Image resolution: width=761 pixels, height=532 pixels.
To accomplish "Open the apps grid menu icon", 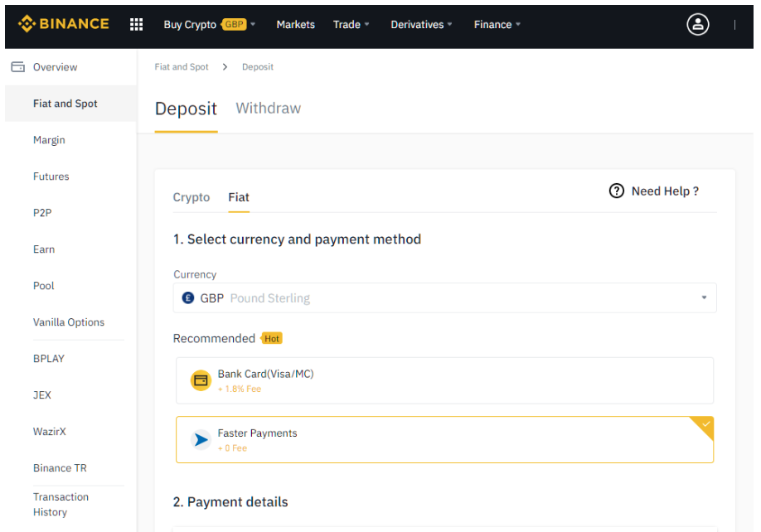I will (137, 24).
